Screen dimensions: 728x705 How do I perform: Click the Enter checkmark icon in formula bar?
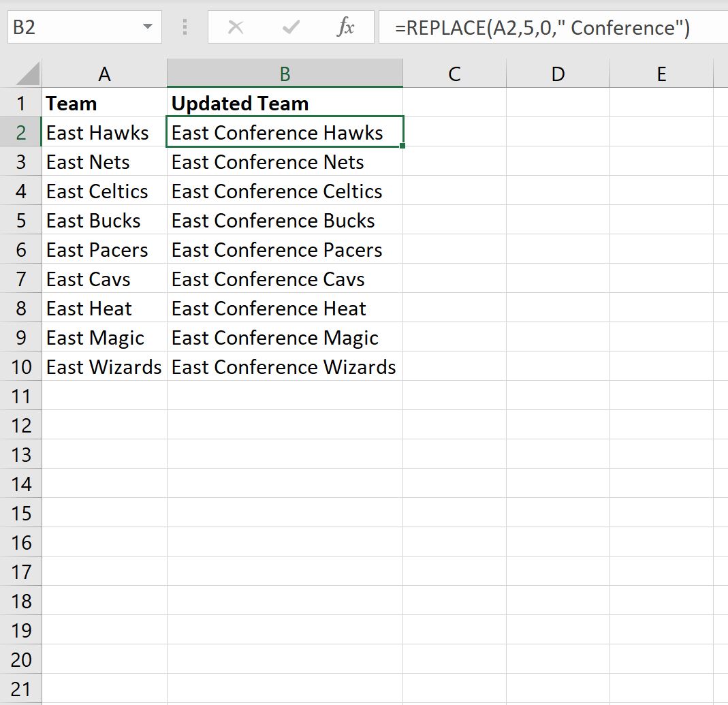291,27
